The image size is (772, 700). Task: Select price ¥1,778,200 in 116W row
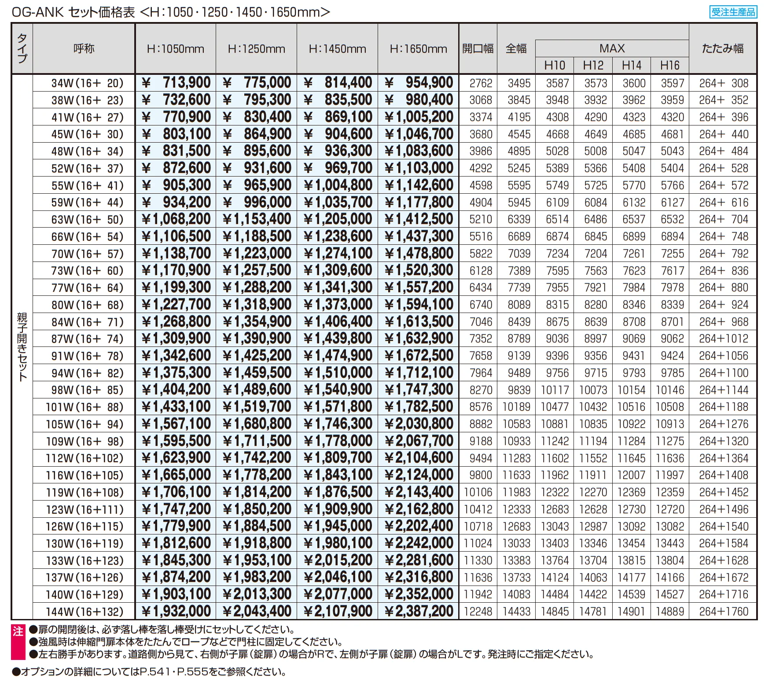click(257, 475)
